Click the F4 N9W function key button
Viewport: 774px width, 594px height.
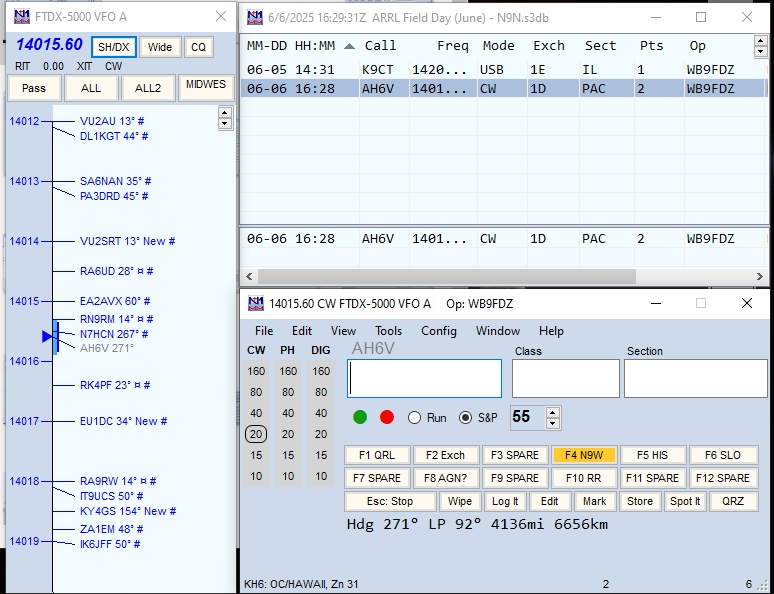click(x=584, y=455)
